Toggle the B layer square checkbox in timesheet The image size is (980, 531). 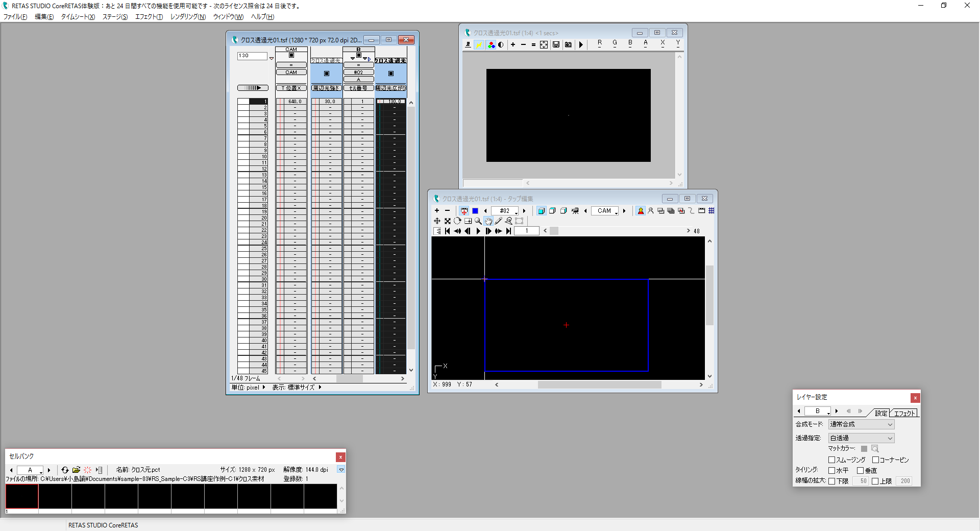[359, 55]
